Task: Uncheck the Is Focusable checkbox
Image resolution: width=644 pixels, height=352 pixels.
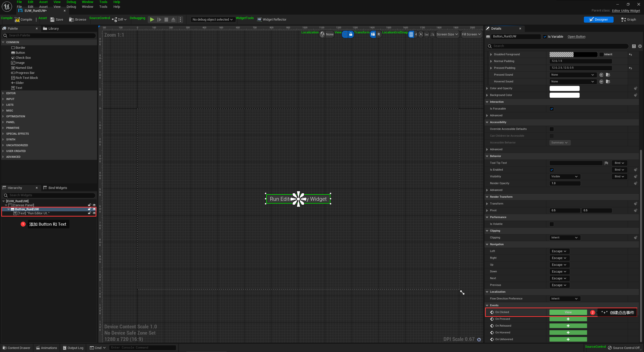Action: (552, 109)
